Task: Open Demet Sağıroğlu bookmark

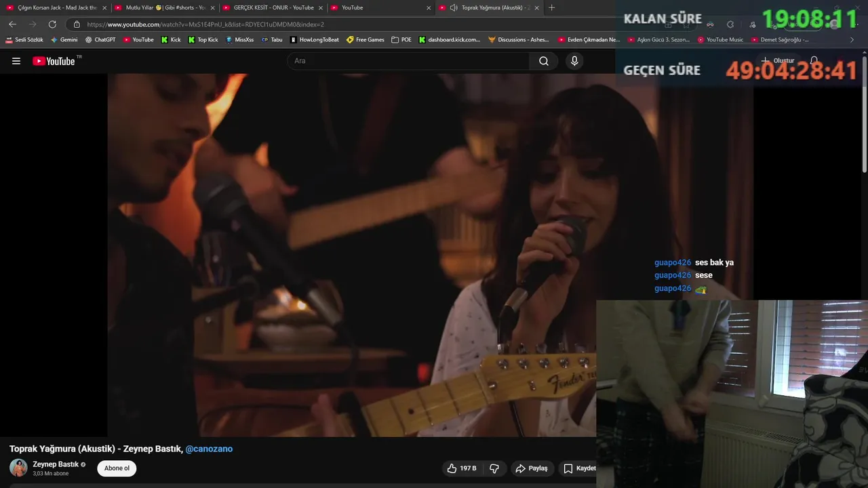Action: pyautogui.click(x=780, y=40)
